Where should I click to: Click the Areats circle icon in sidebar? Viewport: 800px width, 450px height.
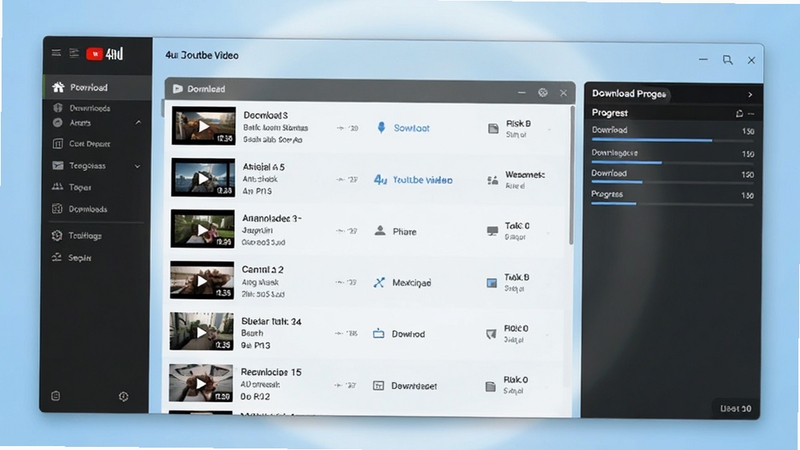click(58, 122)
